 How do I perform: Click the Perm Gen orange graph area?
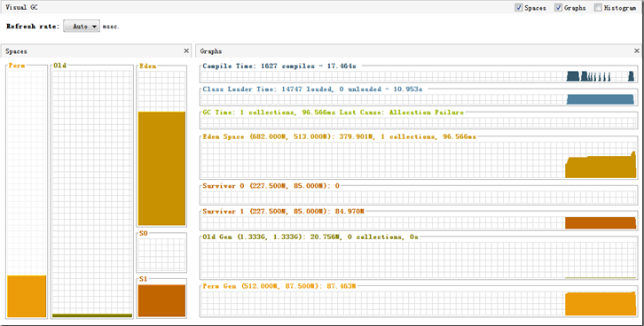pos(601,304)
